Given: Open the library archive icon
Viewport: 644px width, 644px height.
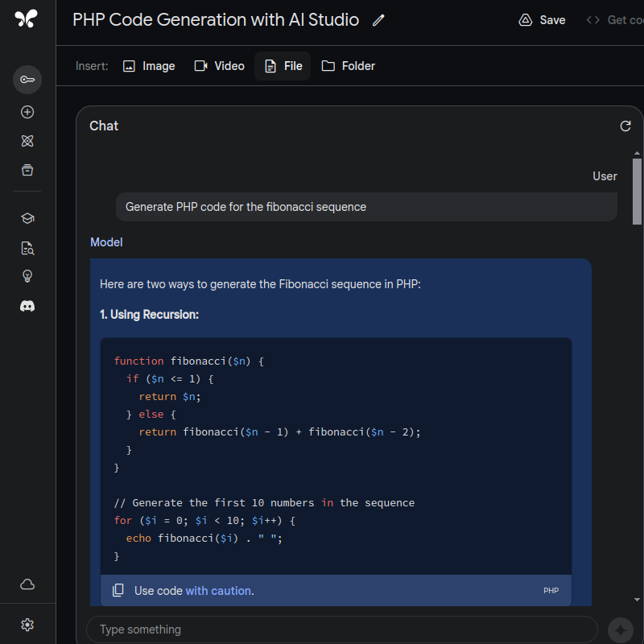Looking at the screenshot, I should (x=27, y=170).
